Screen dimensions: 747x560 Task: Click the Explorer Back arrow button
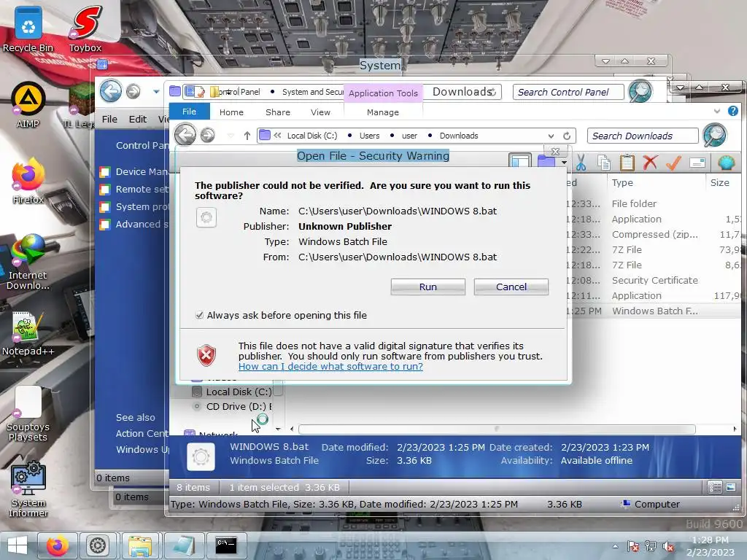pyautogui.click(x=185, y=134)
